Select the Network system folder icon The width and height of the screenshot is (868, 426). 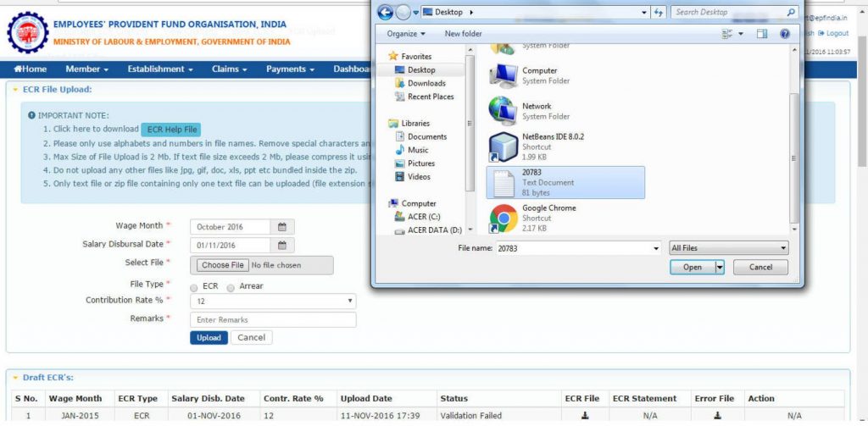click(x=503, y=111)
